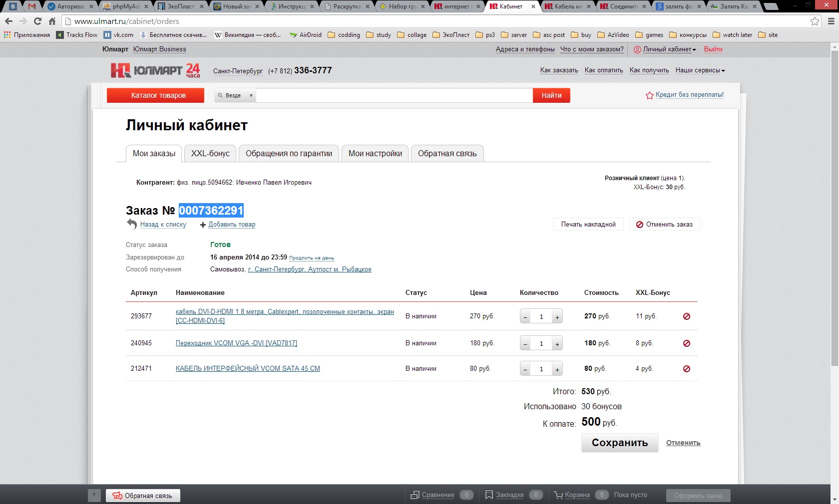Screen dimensions: 839x504
Task: Expand the Наши сервисы dropdown
Action: 700,70
